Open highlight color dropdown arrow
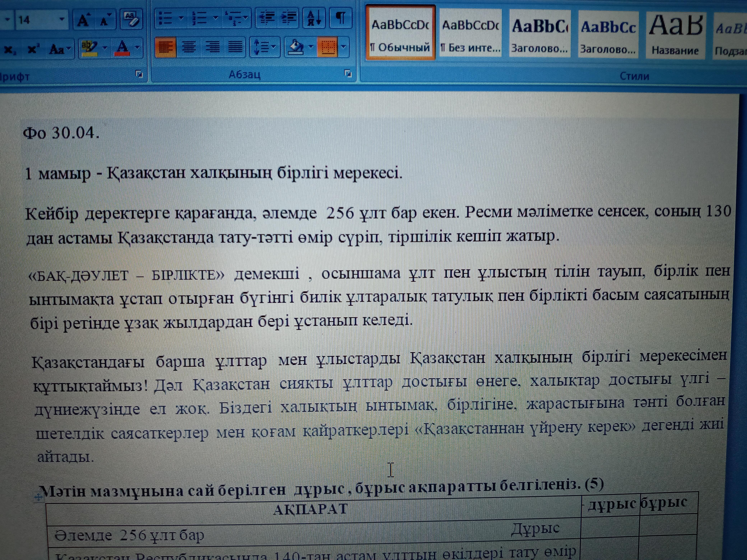Screen dimensions: 747x560 tap(105, 48)
